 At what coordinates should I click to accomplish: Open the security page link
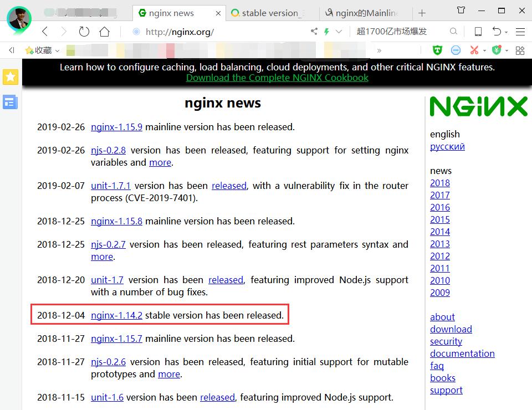[x=446, y=342]
